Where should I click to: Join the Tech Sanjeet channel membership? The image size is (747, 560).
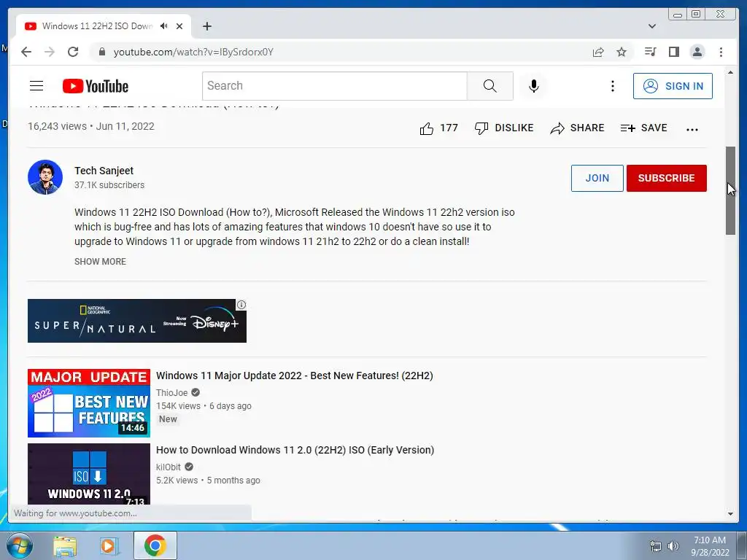coord(597,178)
